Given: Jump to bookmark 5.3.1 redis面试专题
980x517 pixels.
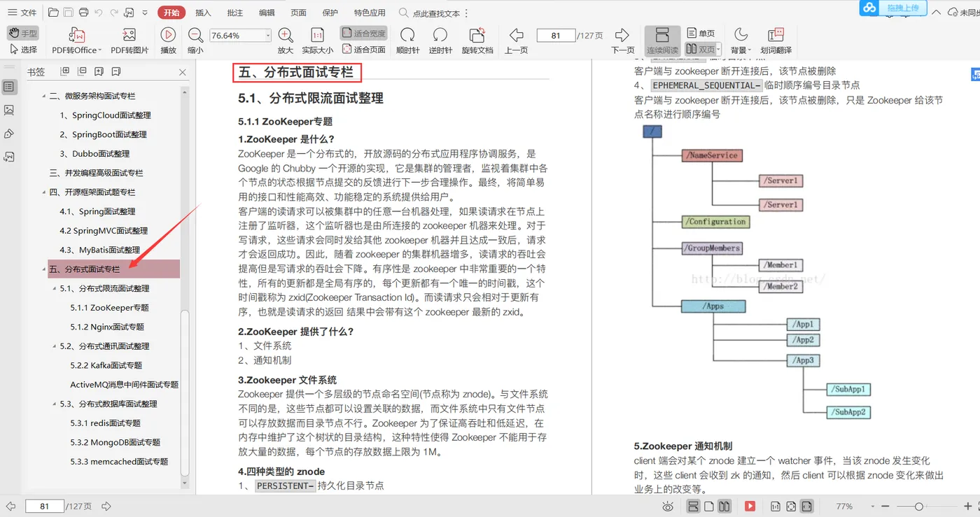Looking at the screenshot, I should (x=105, y=423).
